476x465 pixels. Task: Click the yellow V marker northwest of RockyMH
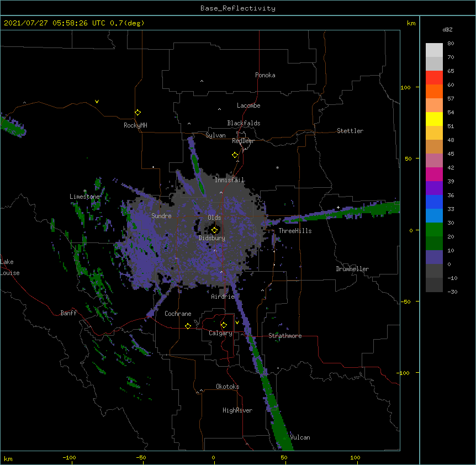pyautogui.click(x=97, y=102)
